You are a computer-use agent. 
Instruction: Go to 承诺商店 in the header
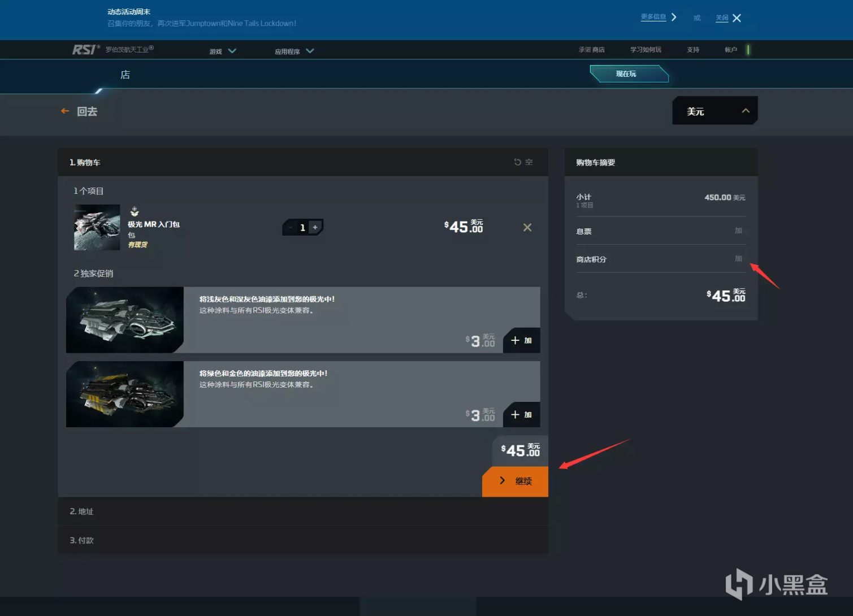[x=591, y=50]
